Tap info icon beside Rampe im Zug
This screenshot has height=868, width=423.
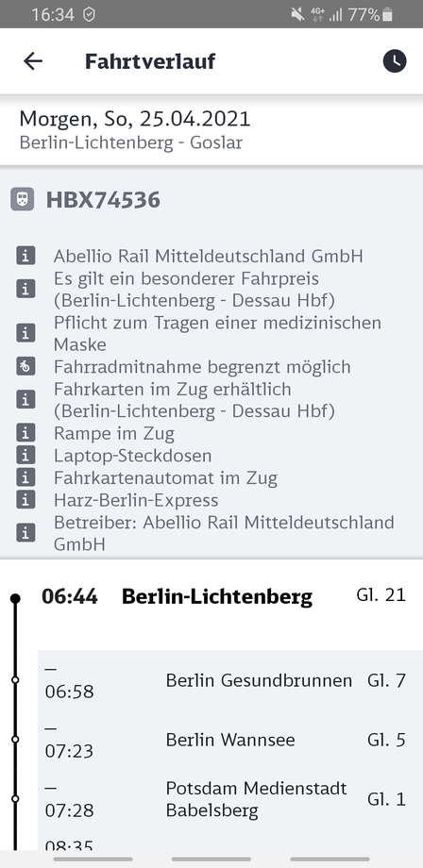coord(25,433)
